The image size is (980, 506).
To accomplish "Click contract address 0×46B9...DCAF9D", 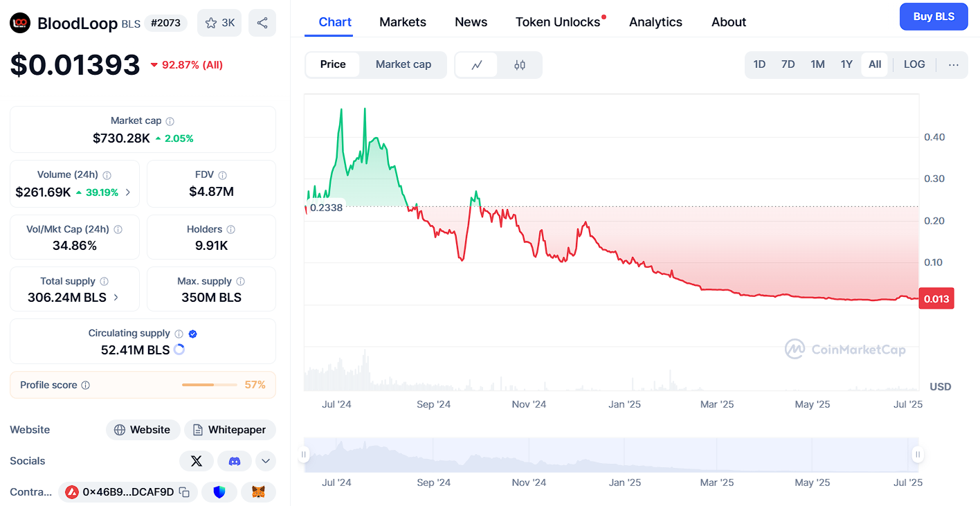I will (x=128, y=492).
